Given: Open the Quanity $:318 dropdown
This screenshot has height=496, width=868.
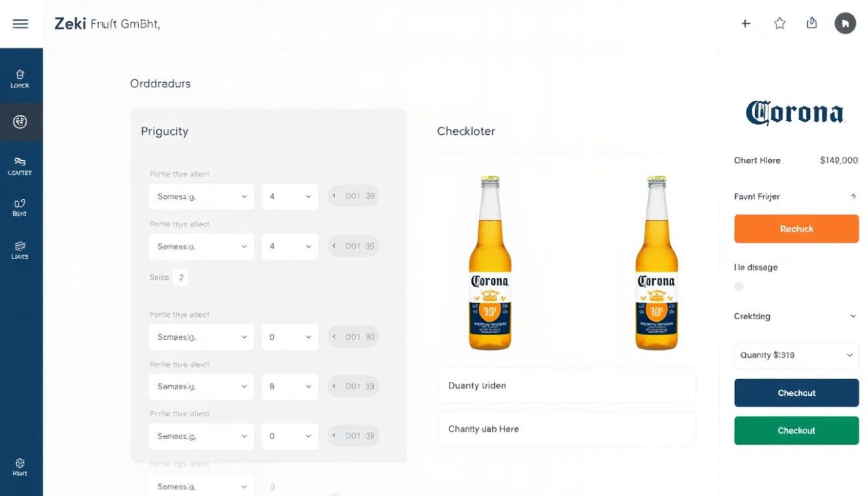Looking at the screenshot, I should pos(797,355).
